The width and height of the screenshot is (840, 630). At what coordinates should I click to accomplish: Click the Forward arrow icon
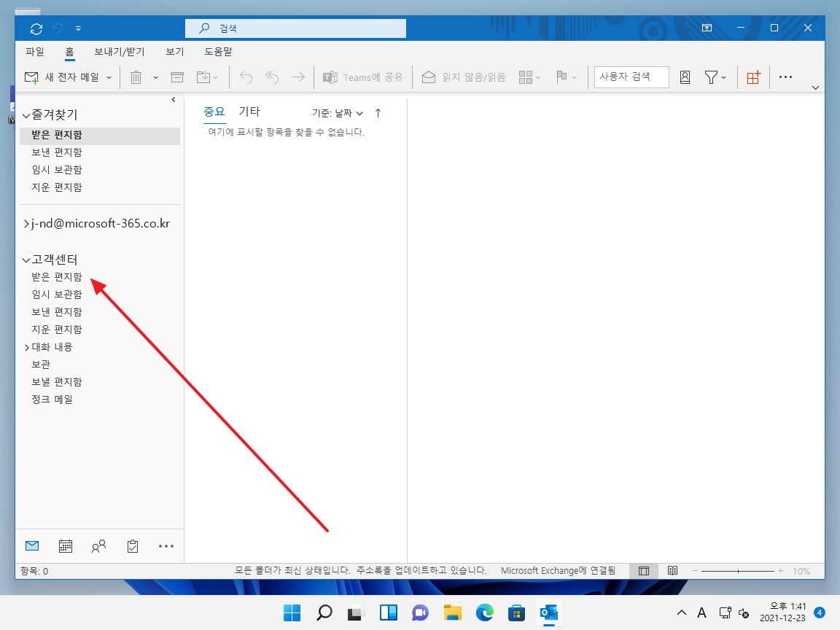tap(297, 78)
